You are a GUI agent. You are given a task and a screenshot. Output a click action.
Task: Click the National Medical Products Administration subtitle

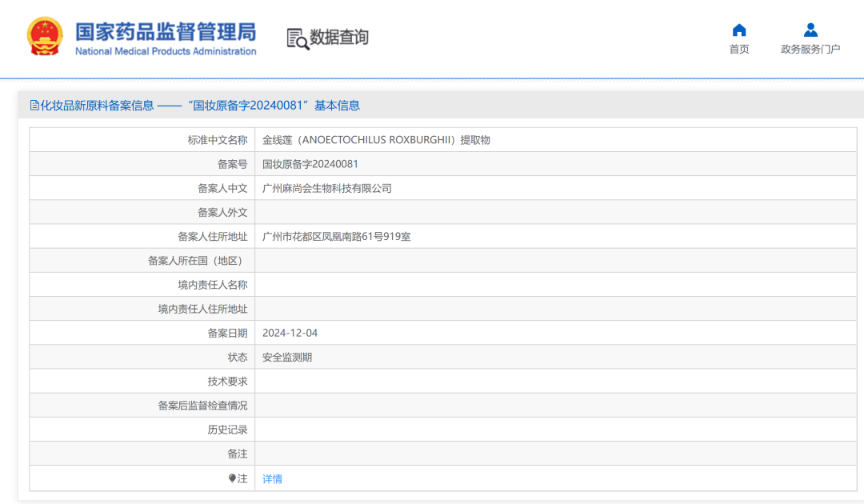pyautogui.click(x=166, y=51)
